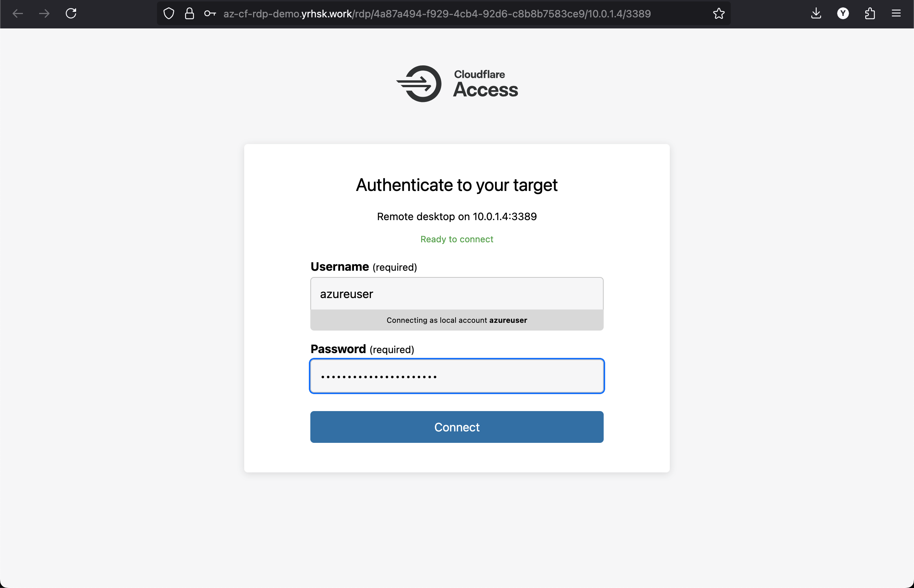
Task: Open the browser downloads panel
Action: [x=816, y=14]
